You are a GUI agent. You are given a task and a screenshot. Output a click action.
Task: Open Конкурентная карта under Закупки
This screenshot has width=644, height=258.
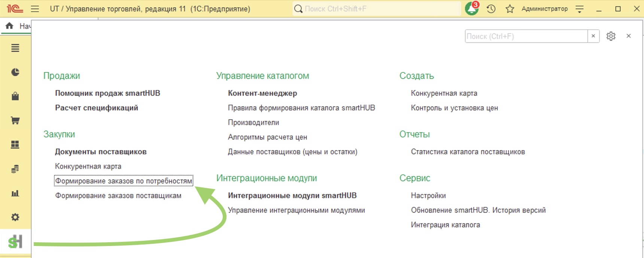click(x=88, y=166)
